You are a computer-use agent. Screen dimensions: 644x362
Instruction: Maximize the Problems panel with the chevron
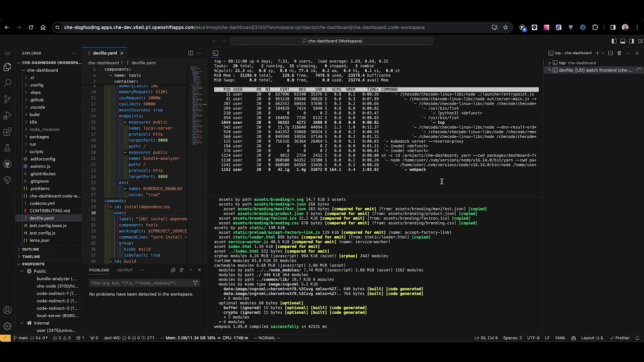click(191, 270)
